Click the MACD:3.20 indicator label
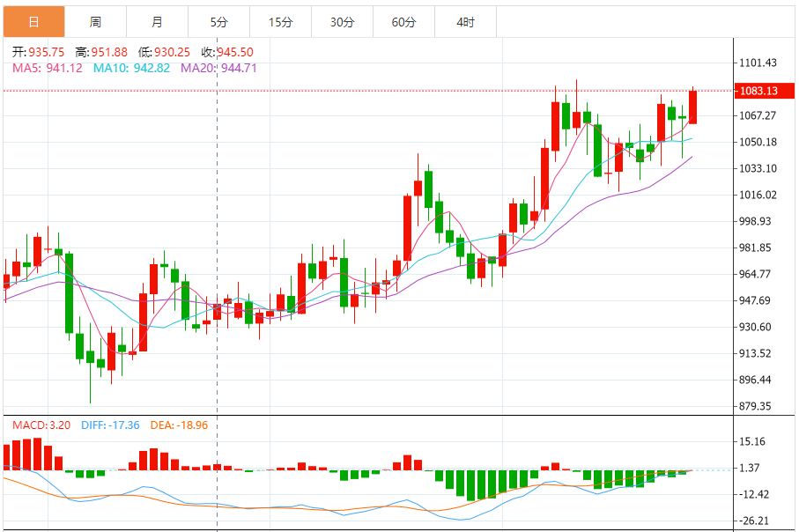 41,425
